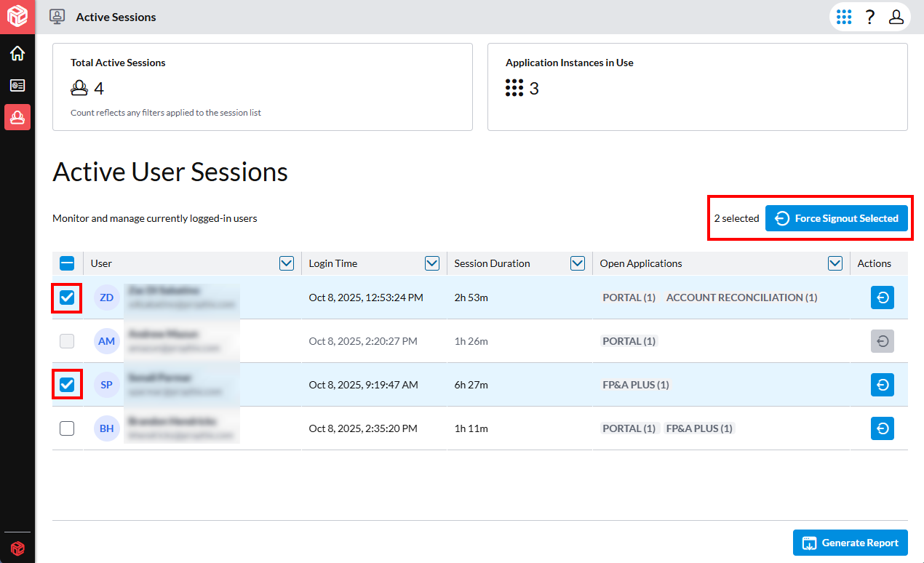Open the Home icon in sidebar
924x563 pixels.
click(x=17, y=54)
